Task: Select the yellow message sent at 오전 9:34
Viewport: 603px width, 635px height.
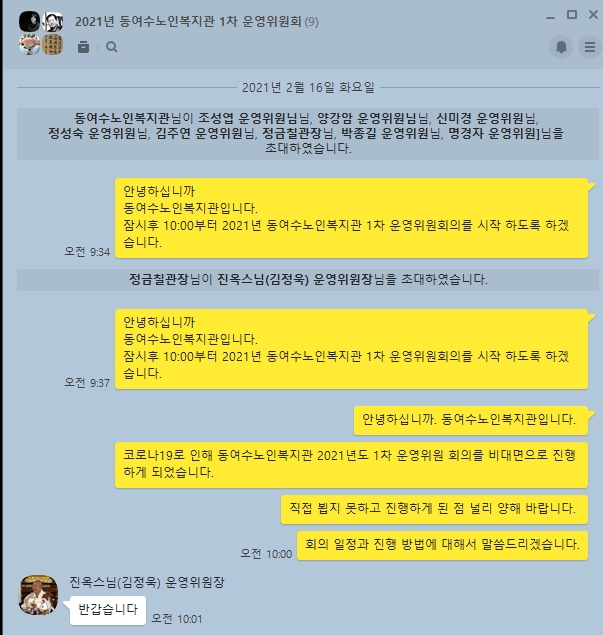Action: click(x=351, y=218)
